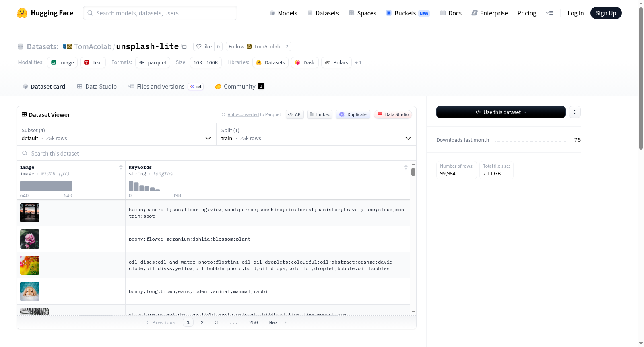The width and height of the screenshot is (644, 347).
Task: Open the Community tab
Action: [x=239, y=86]
